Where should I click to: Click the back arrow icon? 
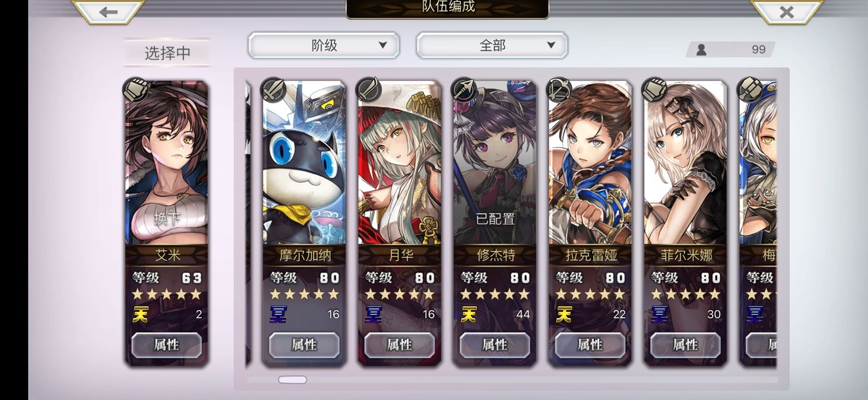click(x=108, y=12)
